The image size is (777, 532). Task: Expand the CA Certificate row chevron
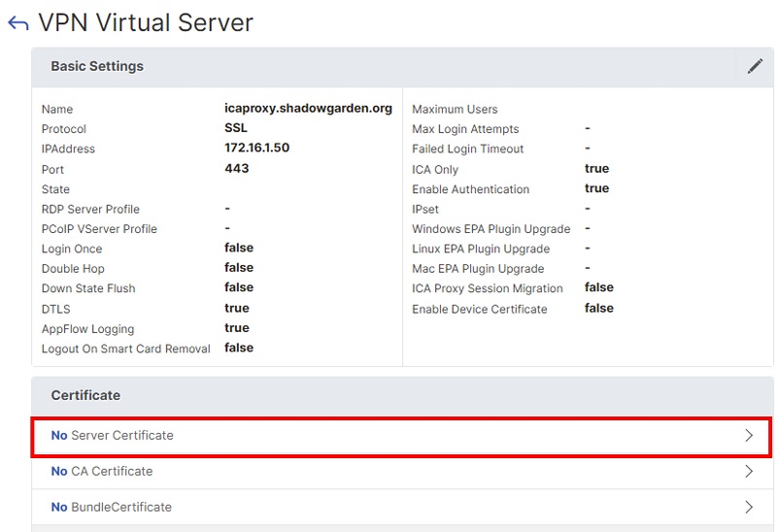749,472
